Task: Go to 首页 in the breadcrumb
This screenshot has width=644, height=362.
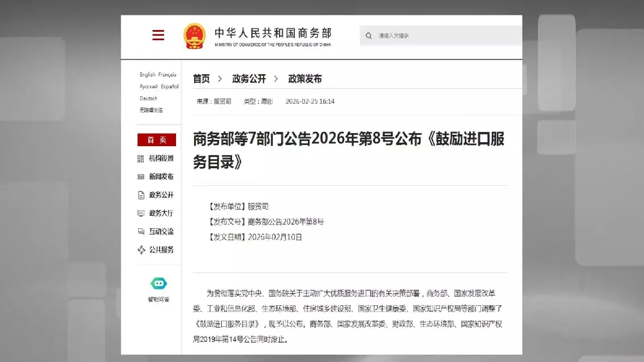Action: pos(201,79)
